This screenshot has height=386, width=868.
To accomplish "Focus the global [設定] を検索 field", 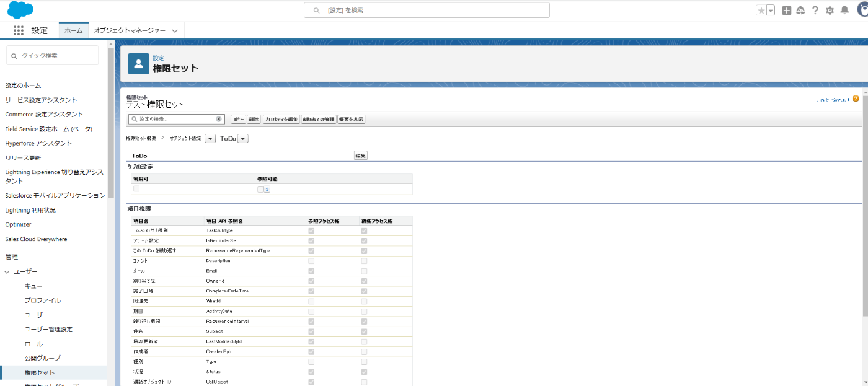I will (427, 11).
